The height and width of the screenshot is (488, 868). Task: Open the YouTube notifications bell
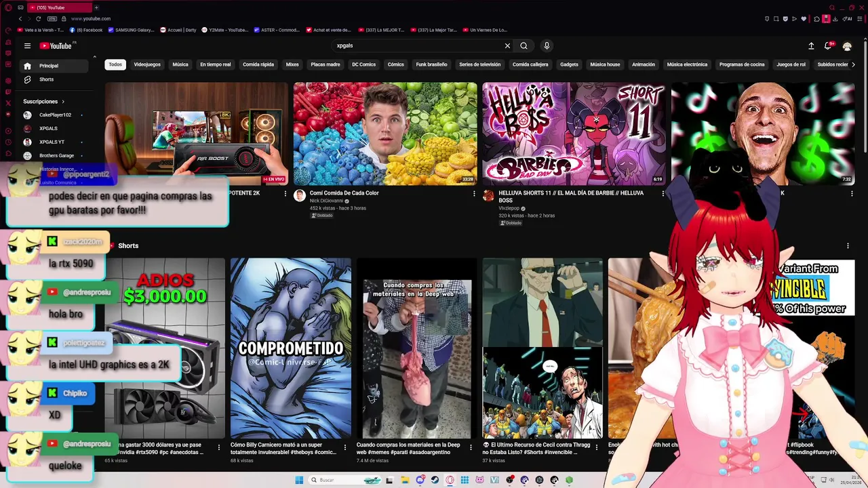828,45
